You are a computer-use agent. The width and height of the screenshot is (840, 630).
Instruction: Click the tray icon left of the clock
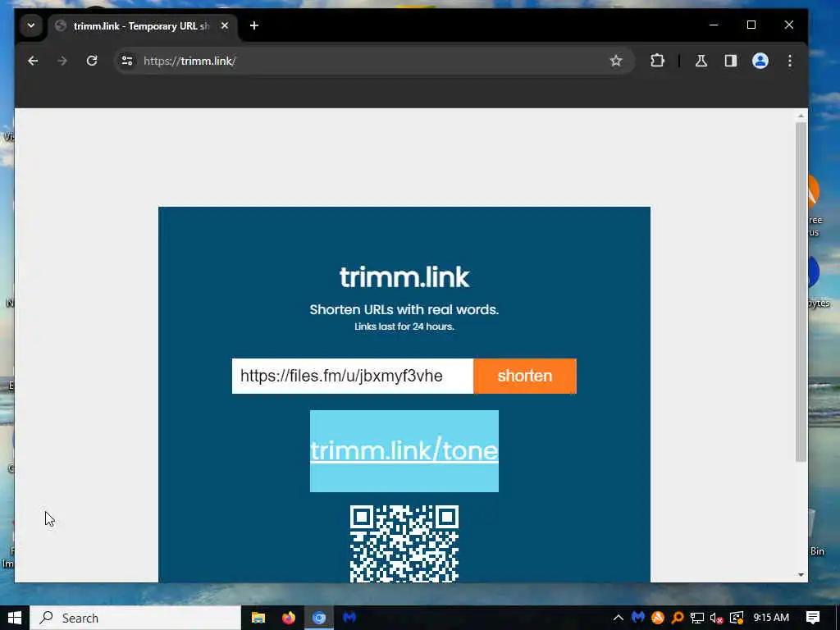click(x=737, y=618)
